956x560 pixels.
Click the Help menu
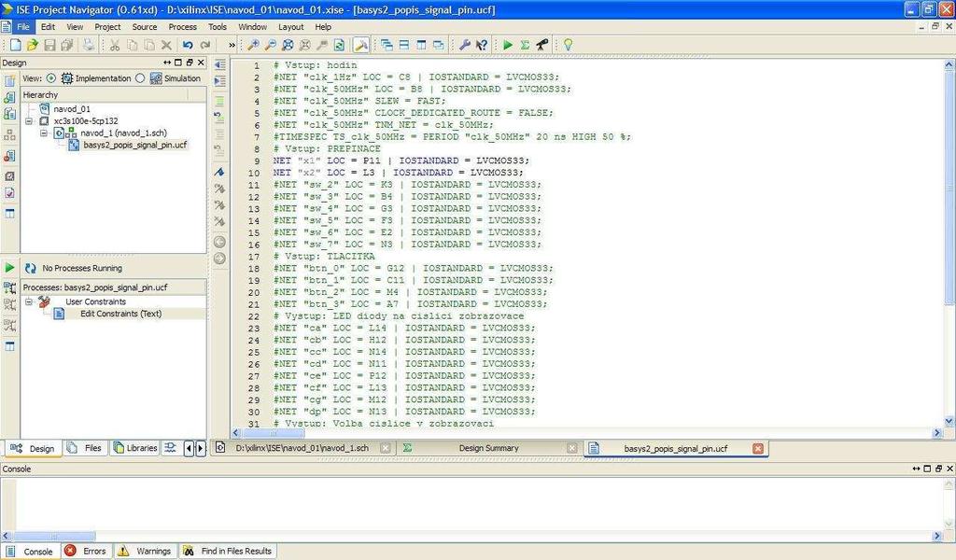[323, 27]
